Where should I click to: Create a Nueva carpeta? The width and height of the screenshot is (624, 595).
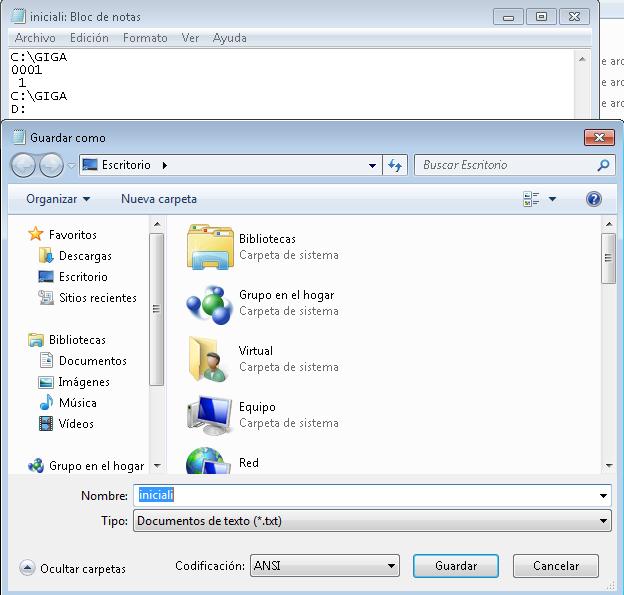point(159,199)
